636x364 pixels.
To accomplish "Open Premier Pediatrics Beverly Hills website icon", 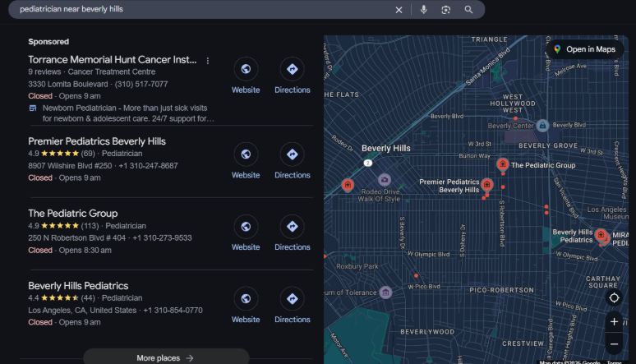I will pyautogui.click(x=246, y=154).
